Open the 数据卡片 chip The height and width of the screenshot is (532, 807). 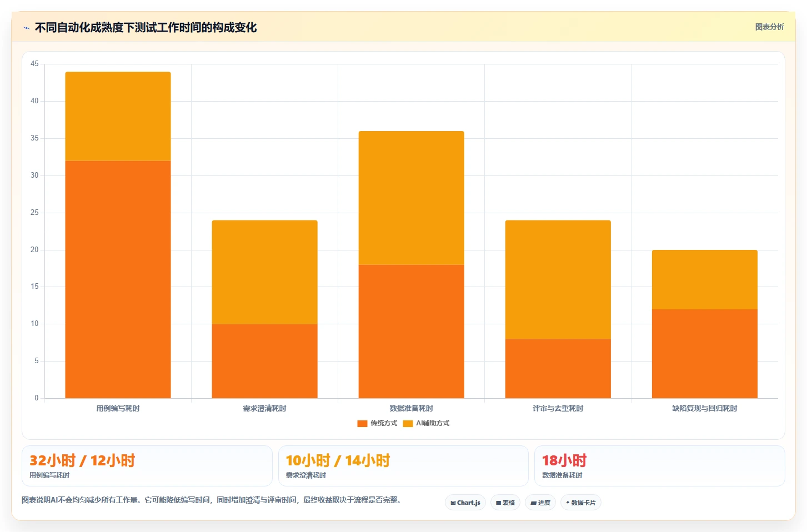581,503
